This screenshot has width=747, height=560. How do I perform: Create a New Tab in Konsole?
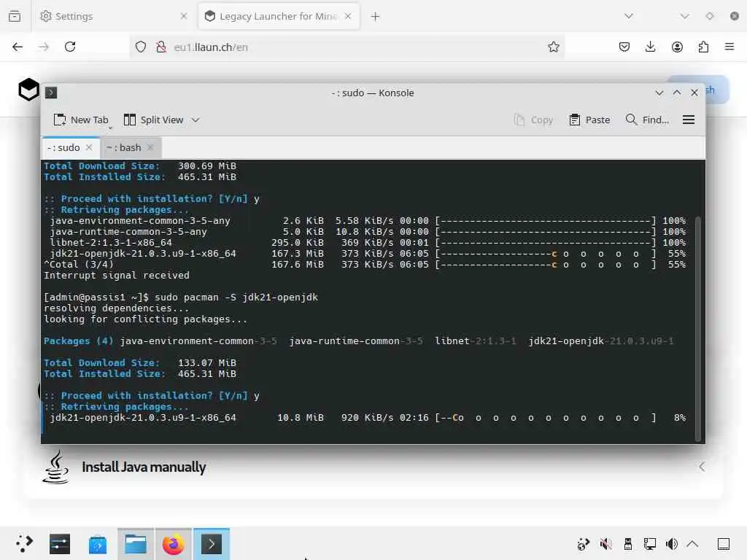click(x=82, y=120)
